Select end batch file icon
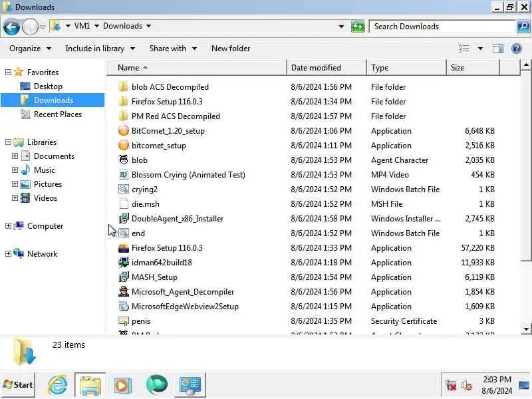The image size is (532, 399). tap(124, 233)
